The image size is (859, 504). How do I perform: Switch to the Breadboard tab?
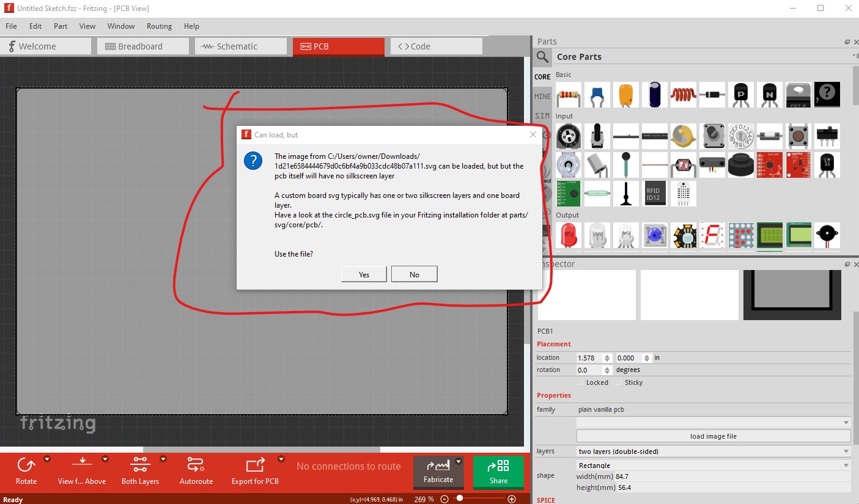tap(143, 46)
